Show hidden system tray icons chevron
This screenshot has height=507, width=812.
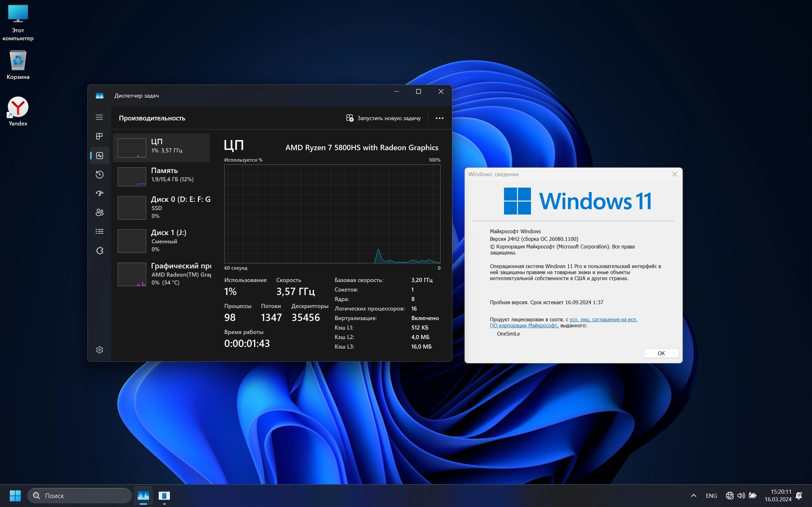point(693,496)
